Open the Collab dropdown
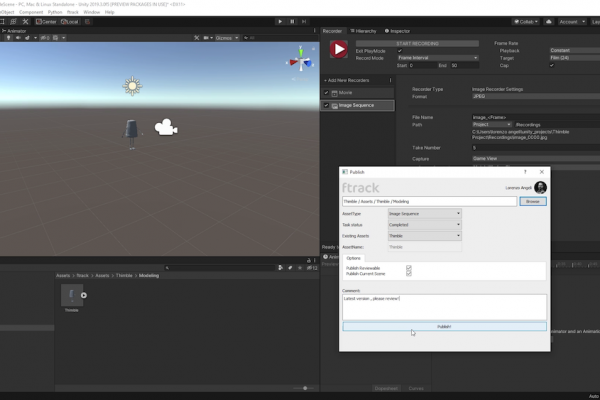600x400 pixels. pos(526,22)
